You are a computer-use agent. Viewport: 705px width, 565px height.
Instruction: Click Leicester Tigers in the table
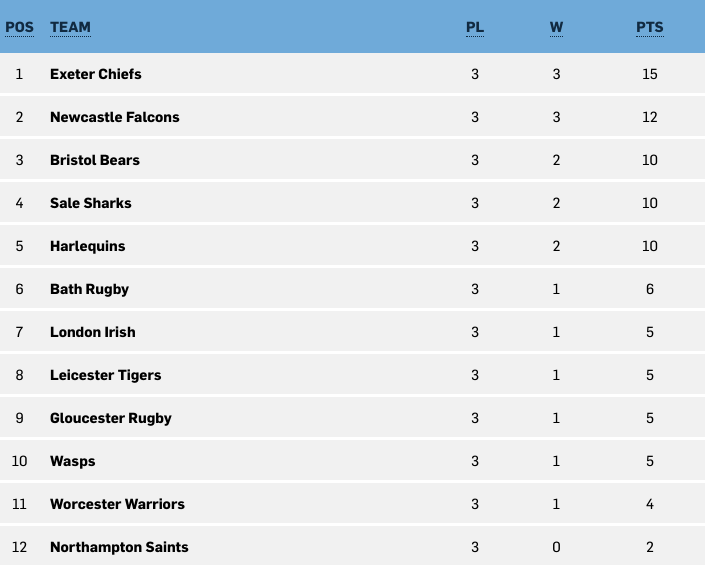[106, 375]
